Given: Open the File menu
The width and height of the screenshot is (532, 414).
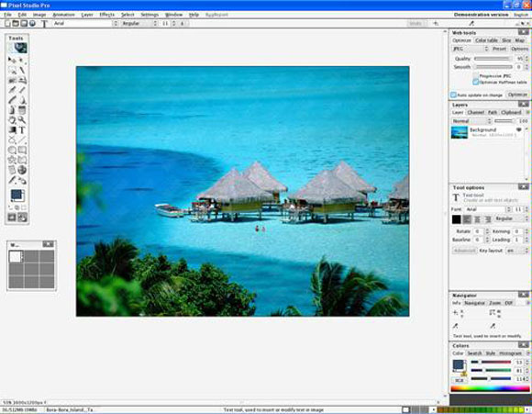Looking at the screenshot, I should point(7,15).
